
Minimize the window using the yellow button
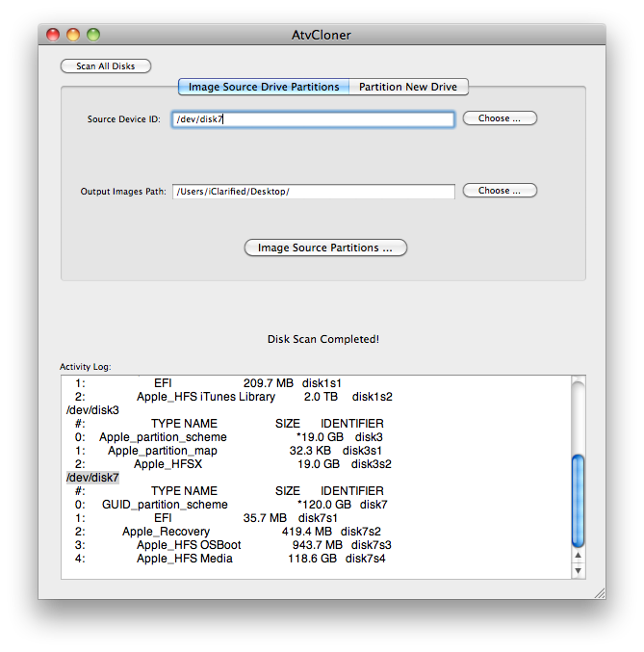73,35
